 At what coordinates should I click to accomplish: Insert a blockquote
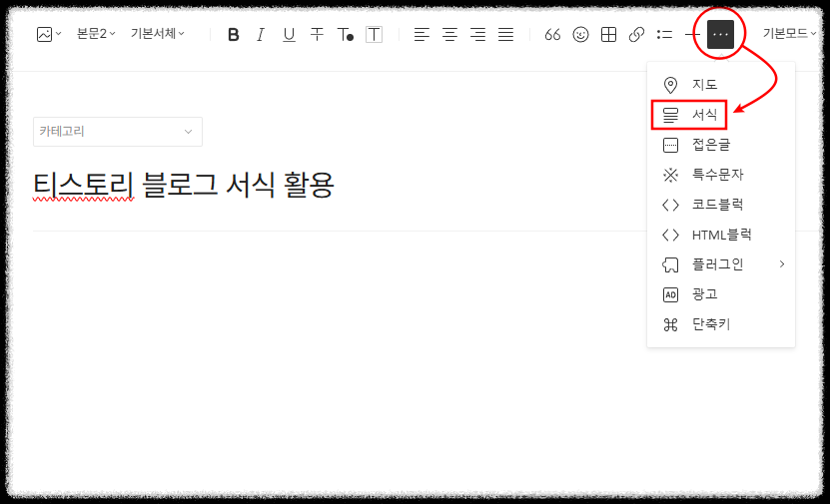pyautogui.click(x=552, y=34)
